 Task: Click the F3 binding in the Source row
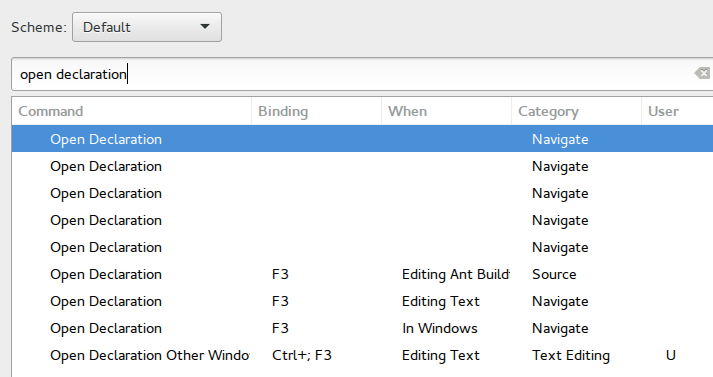[x=280, y=274]
